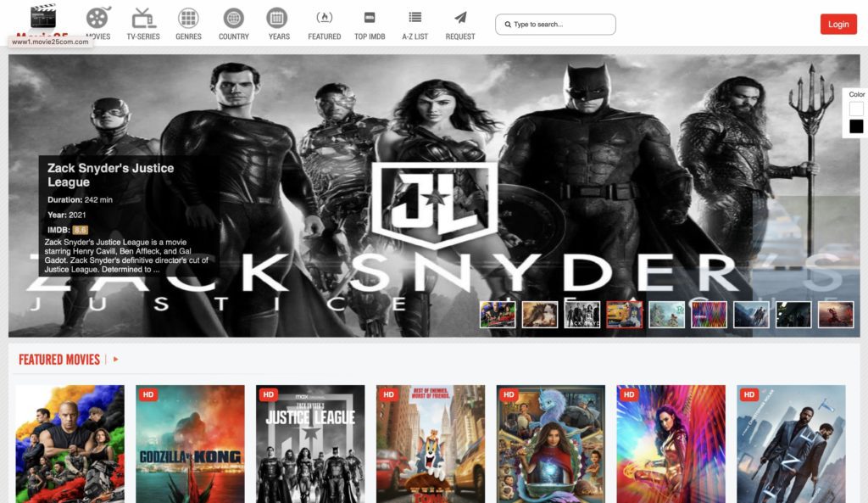Open the Featured Movies heading link
Screen dimensions: 868x503
click(59, 360)
